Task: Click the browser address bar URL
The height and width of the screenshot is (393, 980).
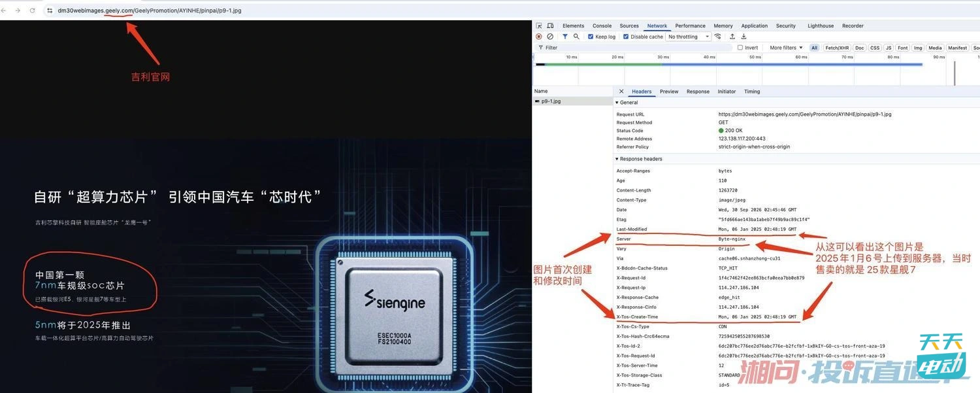Action: tap(150, 10)
